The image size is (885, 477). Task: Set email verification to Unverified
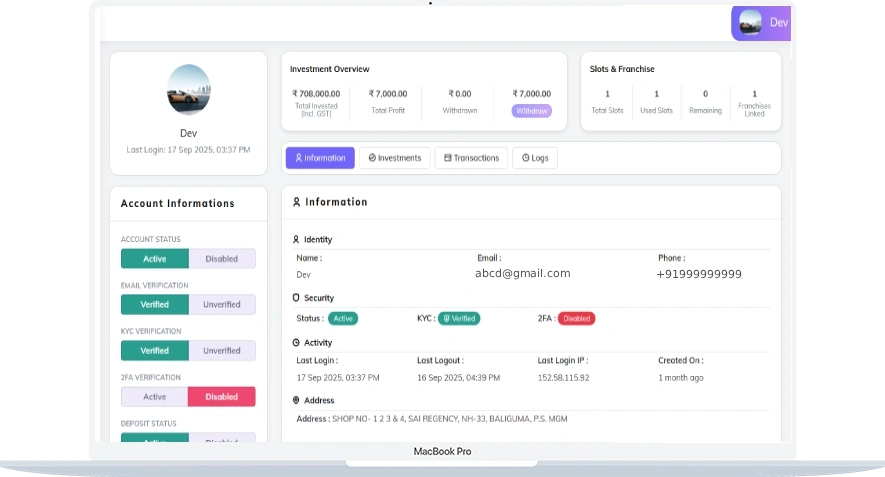[x=222, y=305]
